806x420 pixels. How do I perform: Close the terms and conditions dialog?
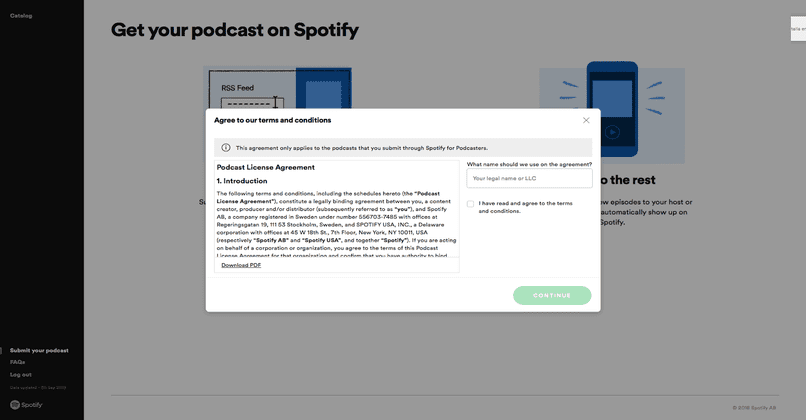(x=585, y=120)
